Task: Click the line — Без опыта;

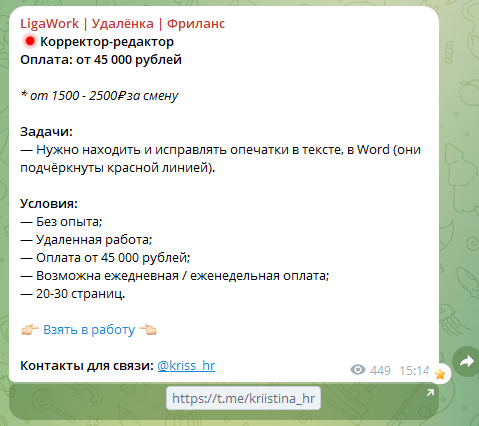Action: point(61,222)
